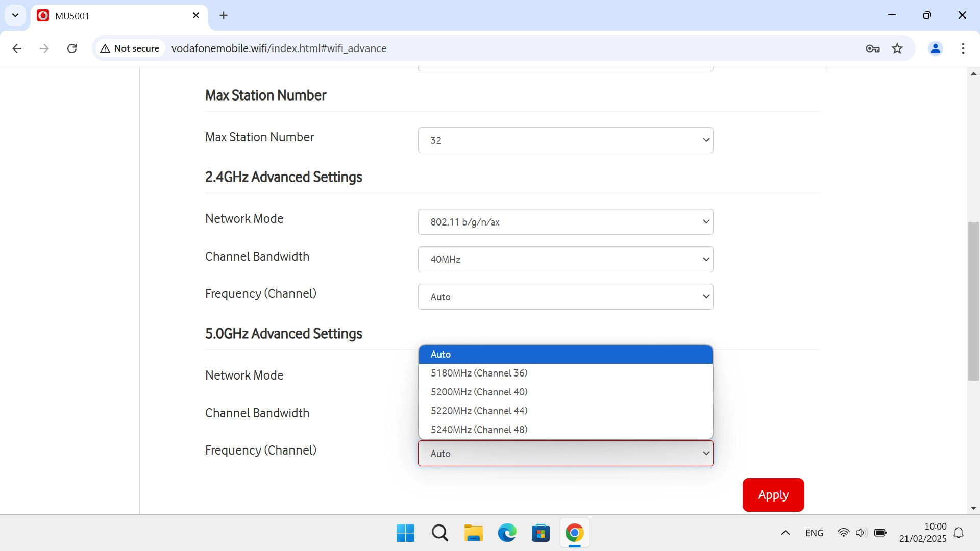Reload the page with refresh icon
Image resolution: width=980 pixels, height=551 pixels.
coord(72,48)
